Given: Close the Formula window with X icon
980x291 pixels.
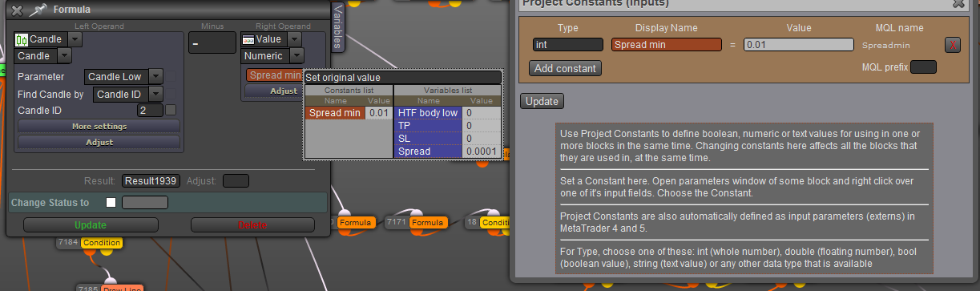Looking at the screenshot, I should (17, 10).
